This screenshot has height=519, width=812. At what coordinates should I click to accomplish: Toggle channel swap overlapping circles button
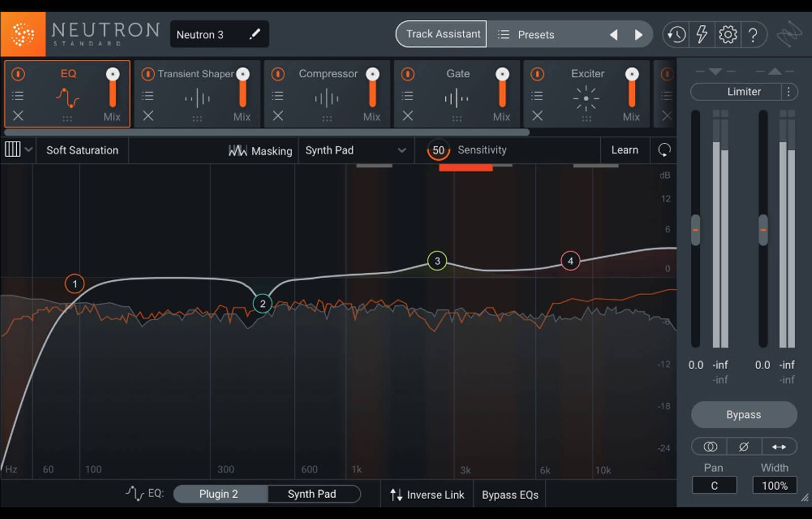pos(710,447)
